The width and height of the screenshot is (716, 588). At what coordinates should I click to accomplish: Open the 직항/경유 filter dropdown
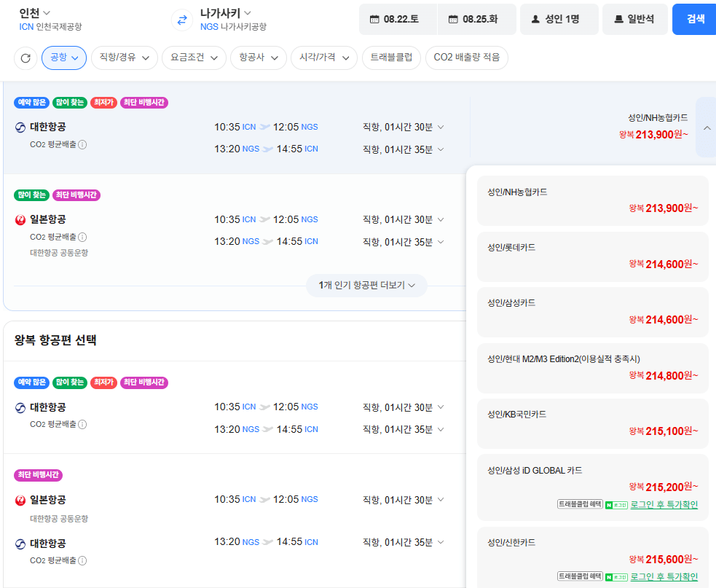pos(125,58)
